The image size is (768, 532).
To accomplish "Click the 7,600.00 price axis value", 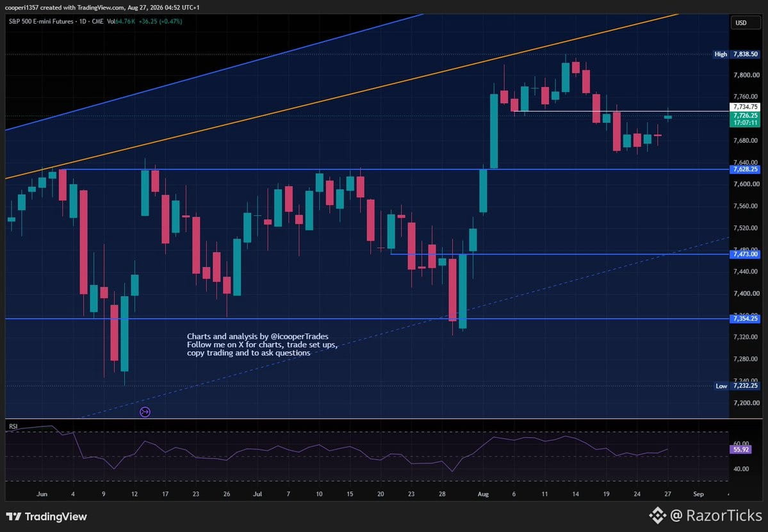I will (746, 184).
